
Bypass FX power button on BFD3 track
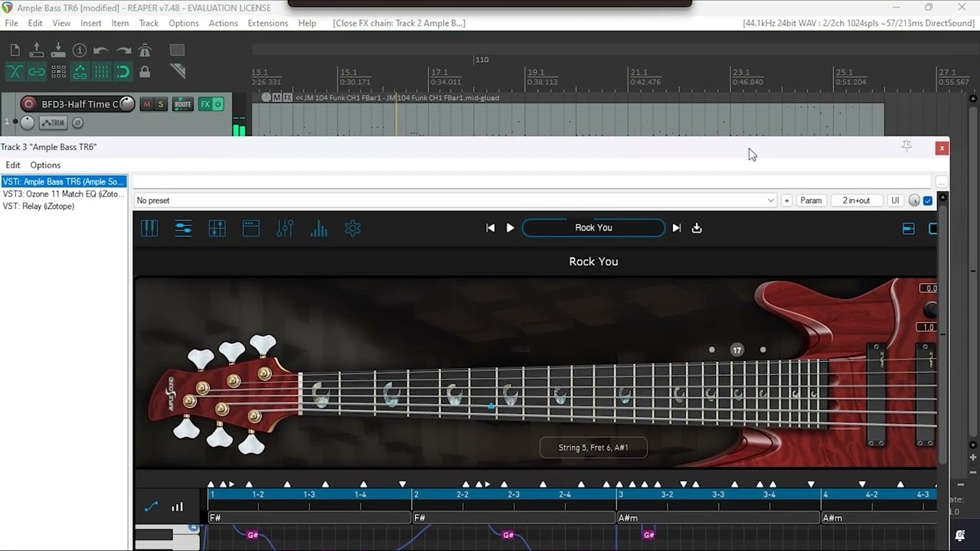pyautogui.click(x=217, y=104)
